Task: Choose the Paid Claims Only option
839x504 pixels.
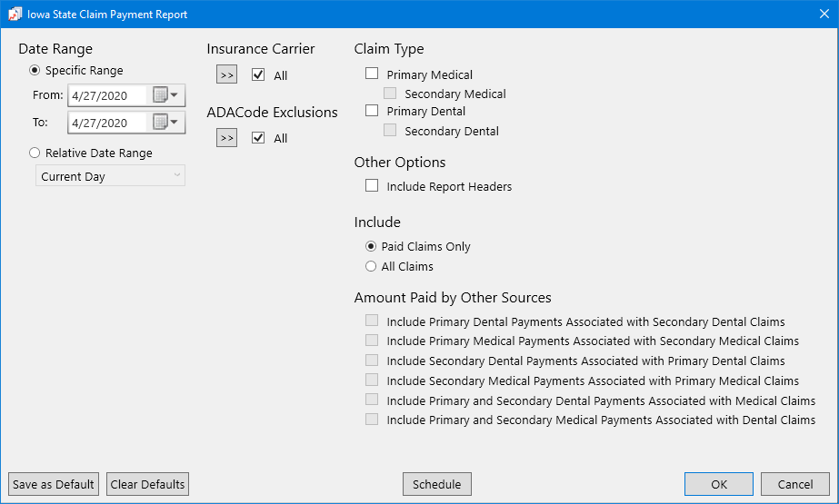Action: point(371,246)
